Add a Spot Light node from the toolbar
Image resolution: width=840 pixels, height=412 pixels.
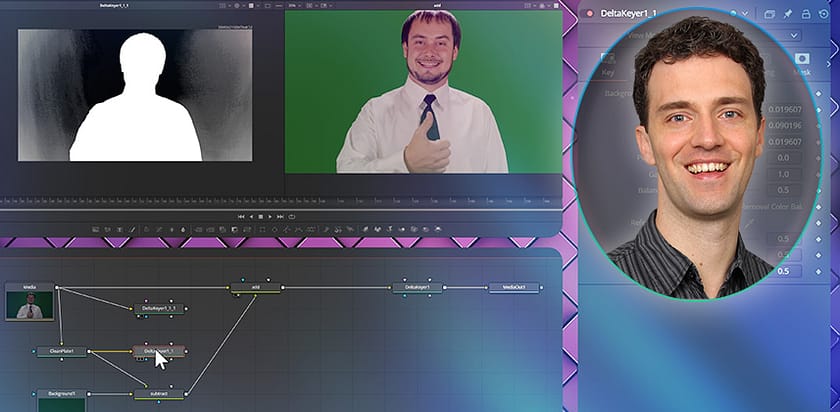click(x=425, y=229)
